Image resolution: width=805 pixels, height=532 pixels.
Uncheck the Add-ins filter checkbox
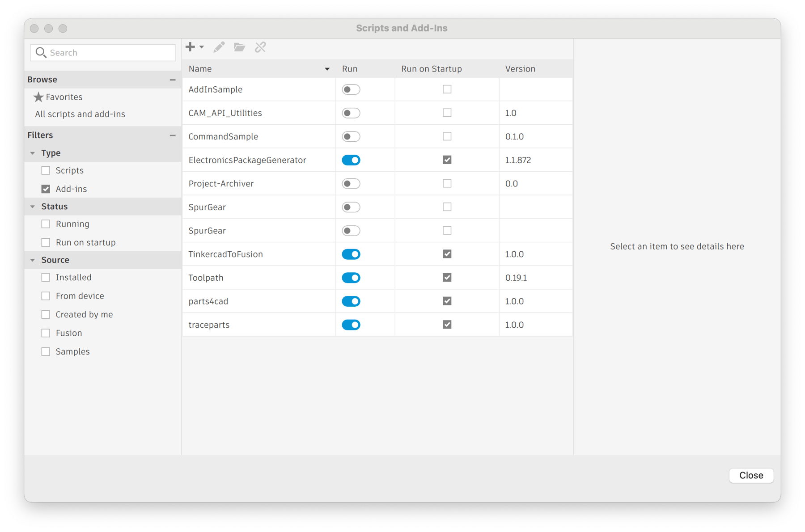46,189
